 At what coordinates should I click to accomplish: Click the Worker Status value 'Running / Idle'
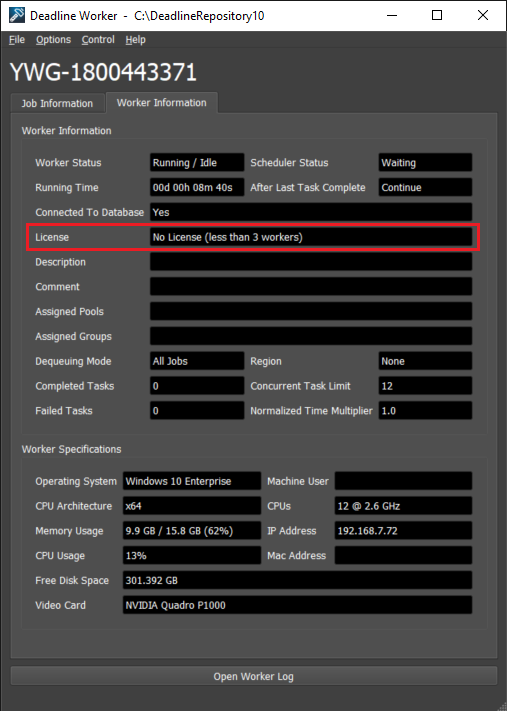[197, 162]
